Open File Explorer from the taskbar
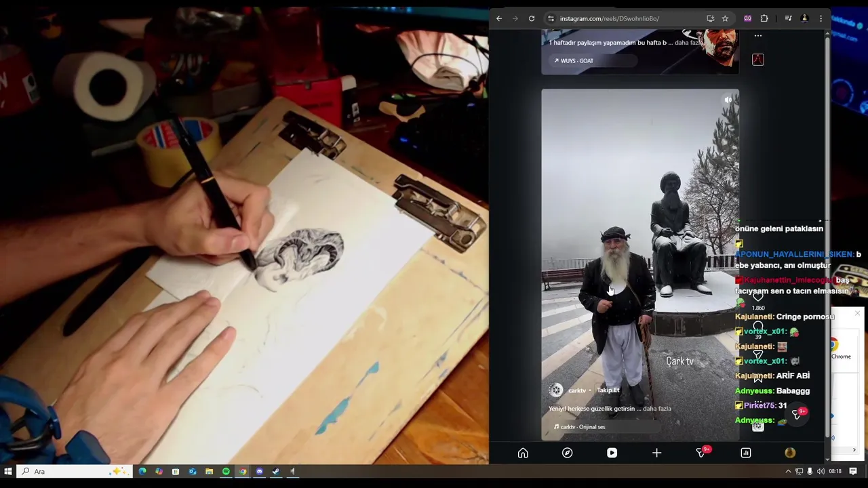The width and height of the screenshot is (868, 488). point(210,471)
